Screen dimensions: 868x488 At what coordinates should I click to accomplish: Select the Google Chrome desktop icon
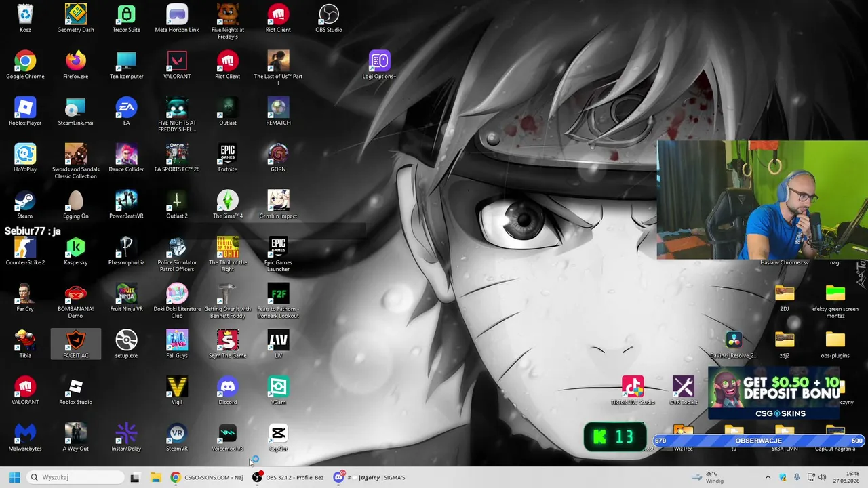pos(25,65)
